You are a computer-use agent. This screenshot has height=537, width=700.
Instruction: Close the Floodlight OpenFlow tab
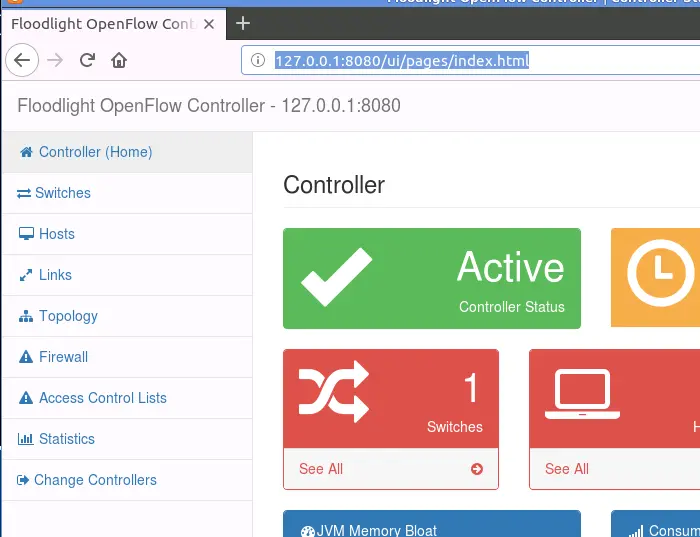pyautogui.click(x=209, y=24)
